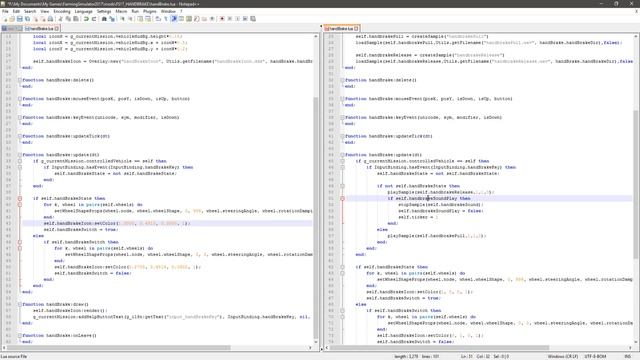Click the left pane's vertical scrollbar thumb

tap(316, 217)
